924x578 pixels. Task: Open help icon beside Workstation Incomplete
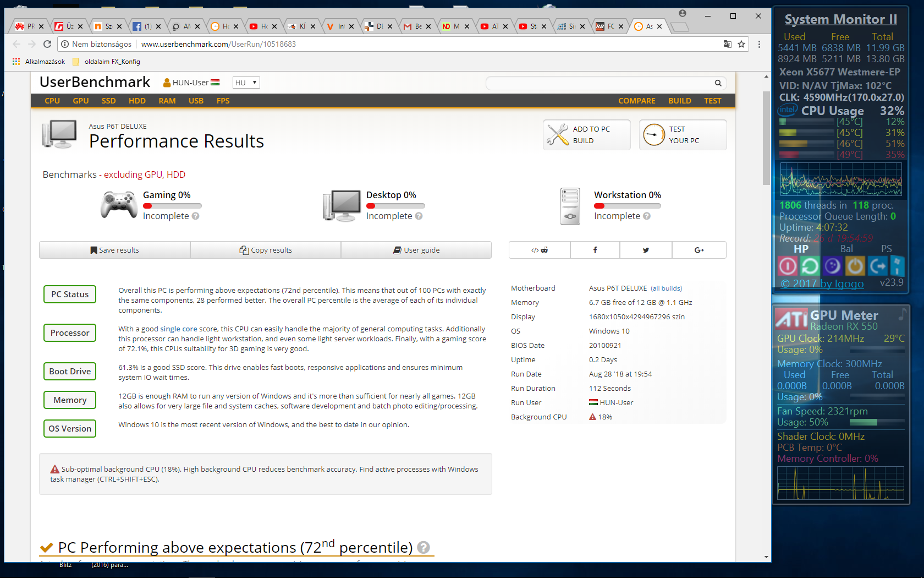coord(646,216)
